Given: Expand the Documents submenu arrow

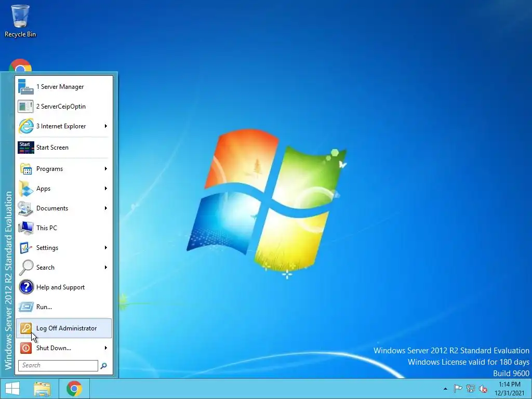Looking at the screenshot, I should pyautogui.click(x=106, y=208).
